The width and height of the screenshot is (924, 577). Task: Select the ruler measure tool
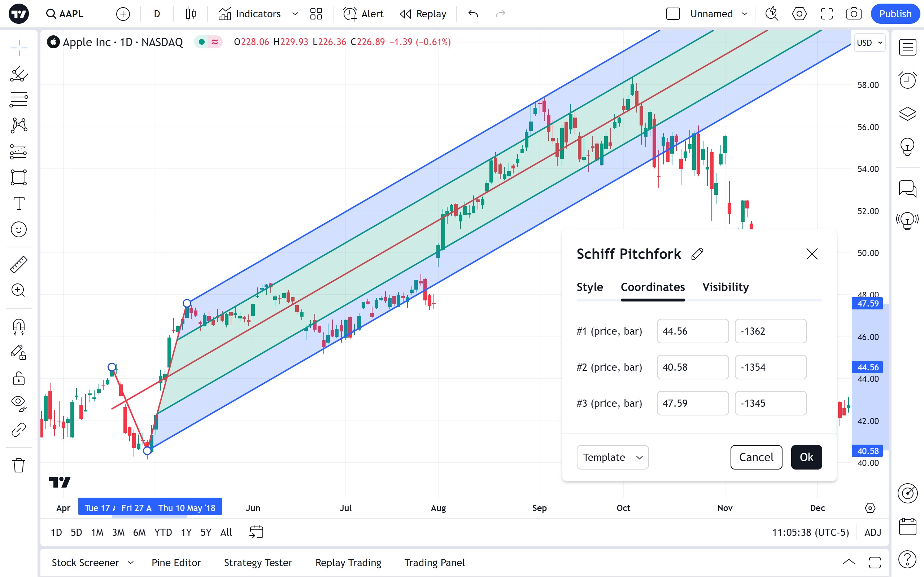pos(18,264)
